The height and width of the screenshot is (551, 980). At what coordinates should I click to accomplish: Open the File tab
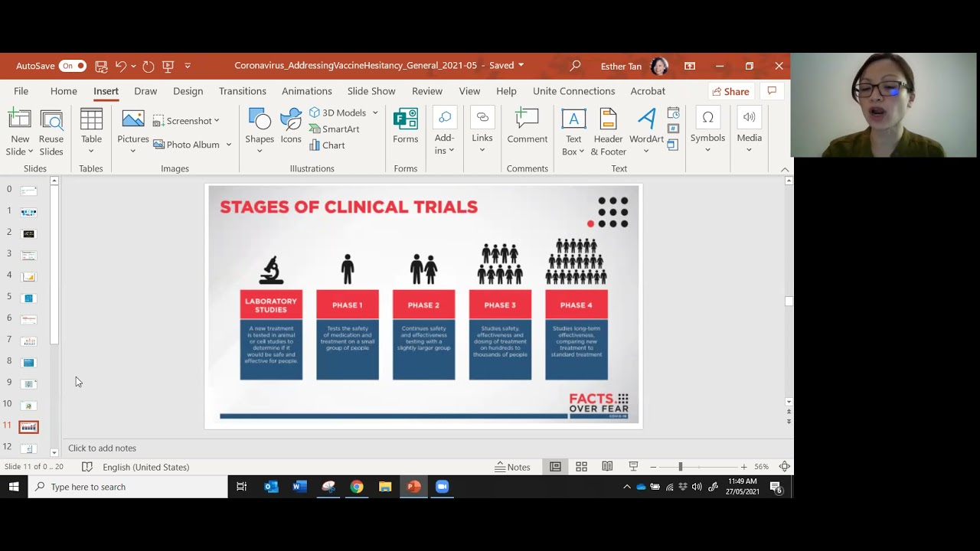pyautogui.click(x=21, y=91)
